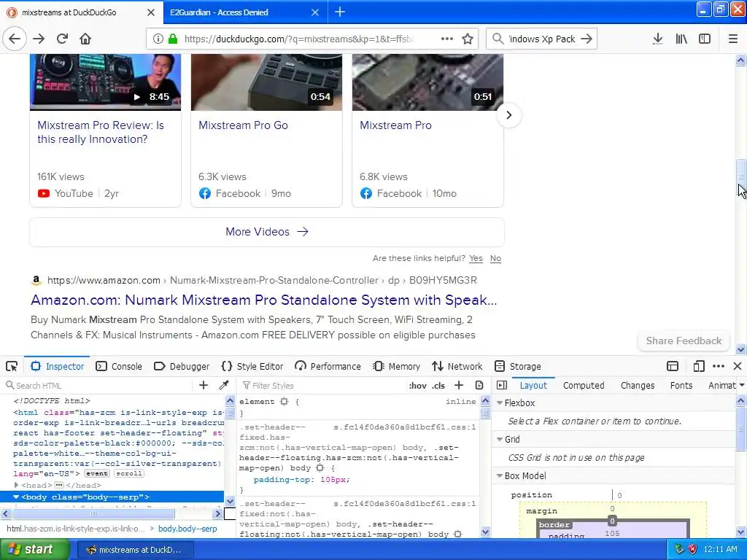Submit search with the arrow in search box
The width and height of the screenshot is (747, 560).
click(x=587, y=39)
